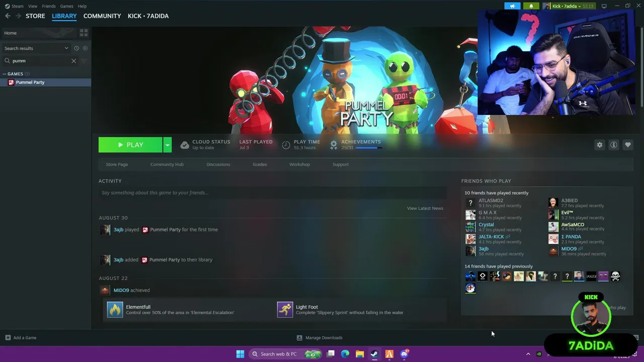644x362 pixels.
Task: Open friend Crystal's name
Action: 486,225
